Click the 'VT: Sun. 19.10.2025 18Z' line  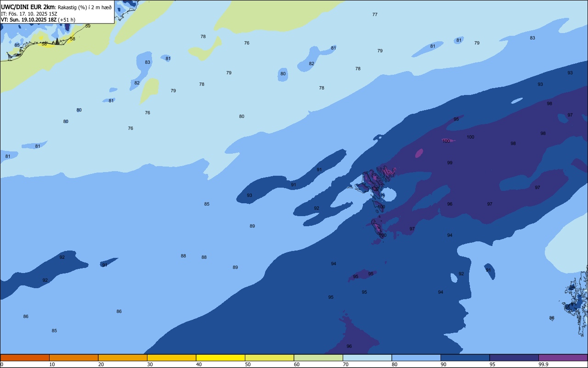28,20
